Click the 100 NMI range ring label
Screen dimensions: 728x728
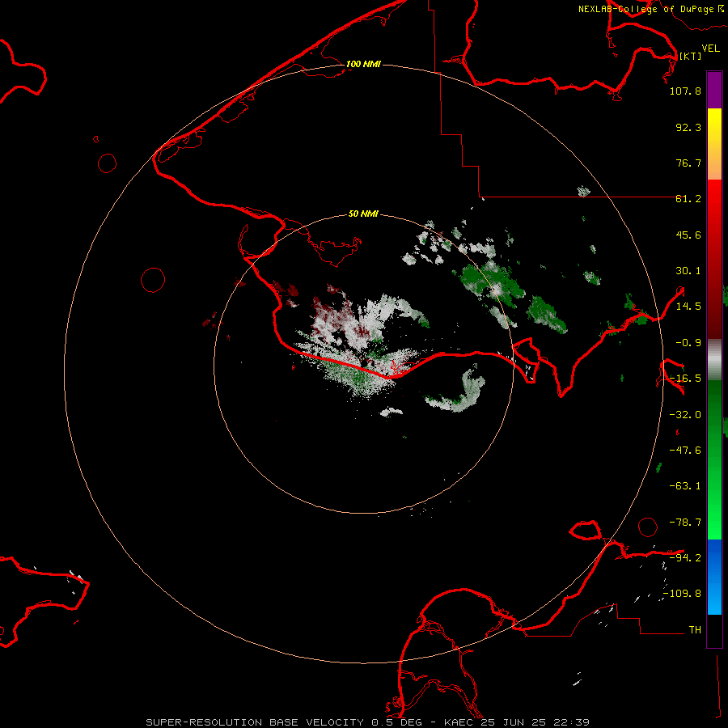(x=363, y=64)
